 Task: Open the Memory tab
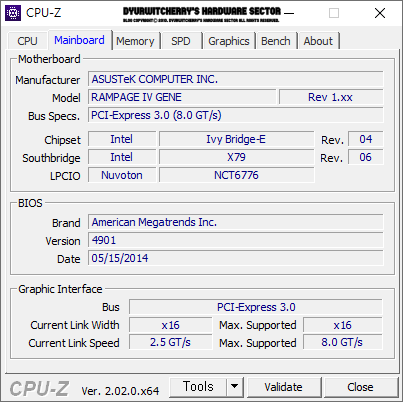pos(135,41)
